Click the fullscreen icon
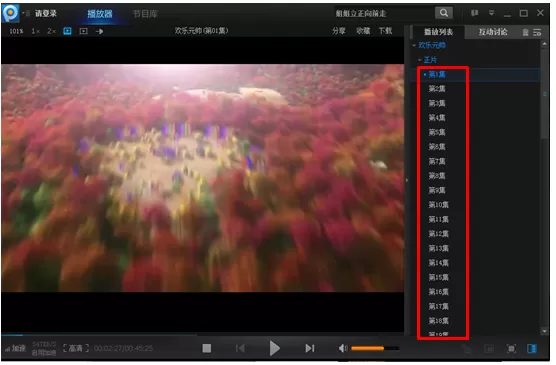 pos(511,349)
